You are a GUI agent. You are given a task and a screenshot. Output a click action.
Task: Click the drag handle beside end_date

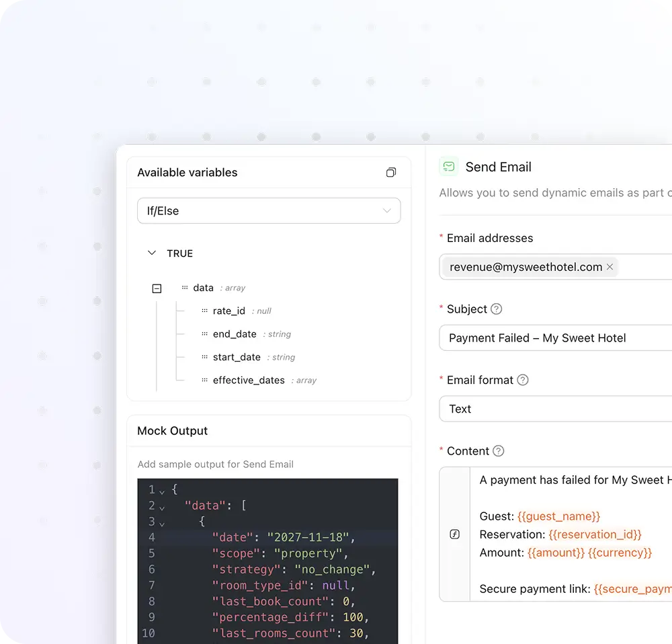[x=204, y=334]
